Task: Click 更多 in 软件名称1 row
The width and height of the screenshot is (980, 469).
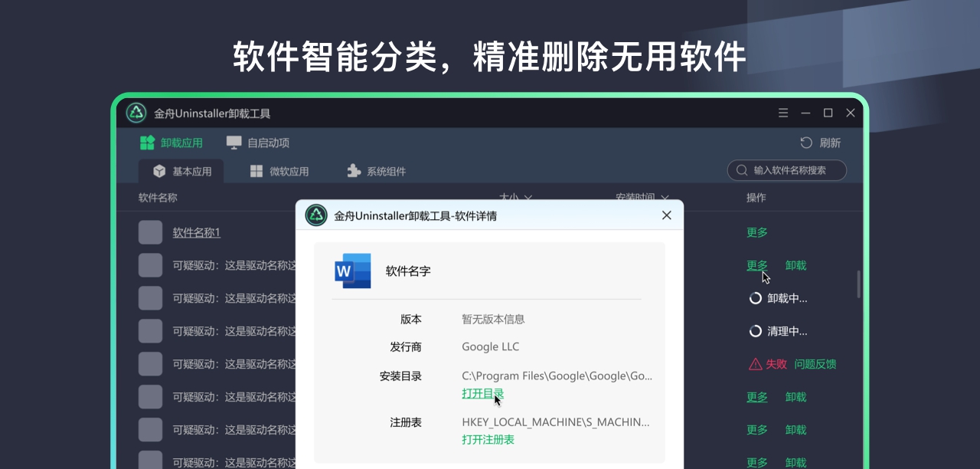Action: (x=757, y=232)
